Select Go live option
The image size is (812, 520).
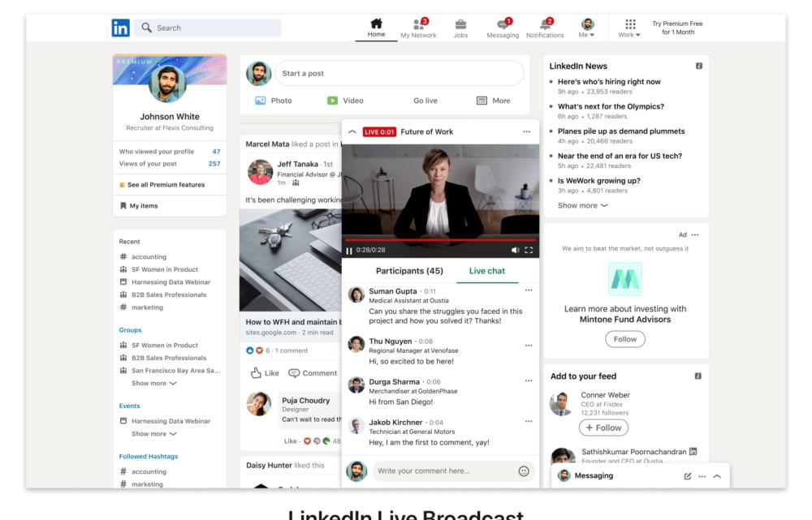point(425,101)
